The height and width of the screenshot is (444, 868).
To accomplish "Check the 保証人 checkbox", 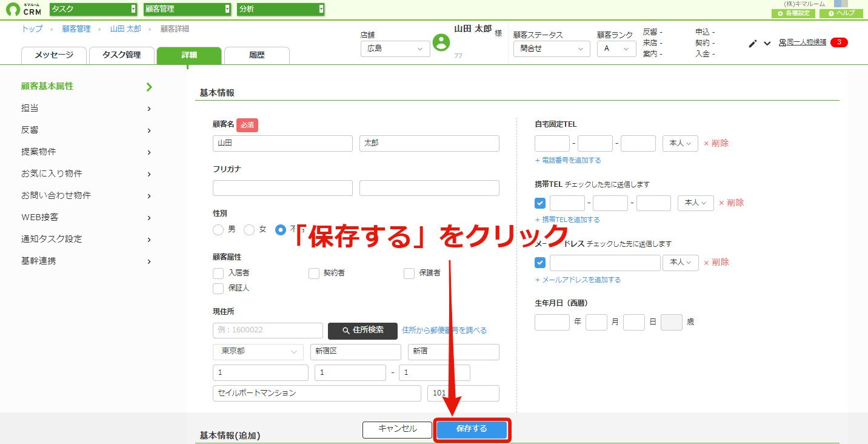I will [x=218, y=288].
